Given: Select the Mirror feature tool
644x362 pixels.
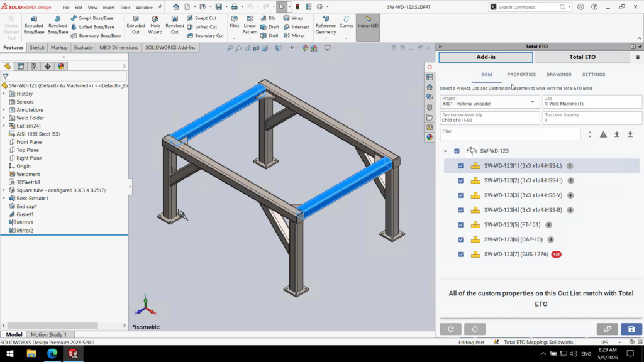Looking at the screenshot, I should (x=294, y=35).
